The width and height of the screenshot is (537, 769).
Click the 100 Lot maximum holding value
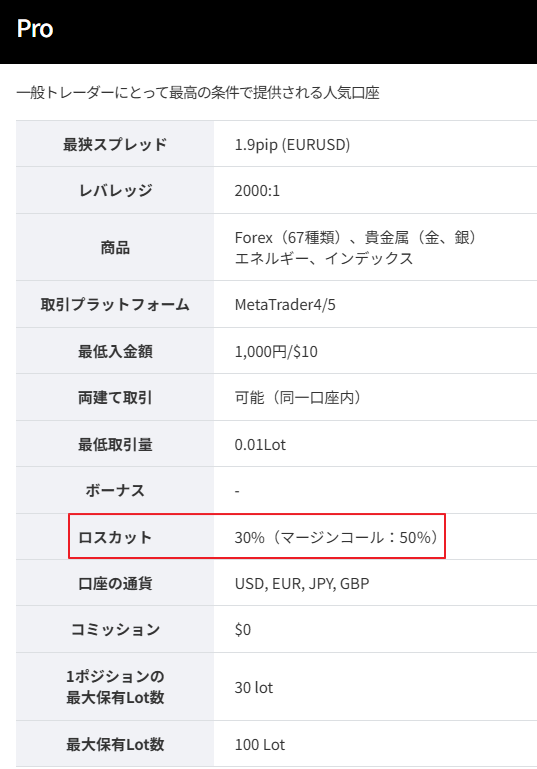[x=259, y=744]
